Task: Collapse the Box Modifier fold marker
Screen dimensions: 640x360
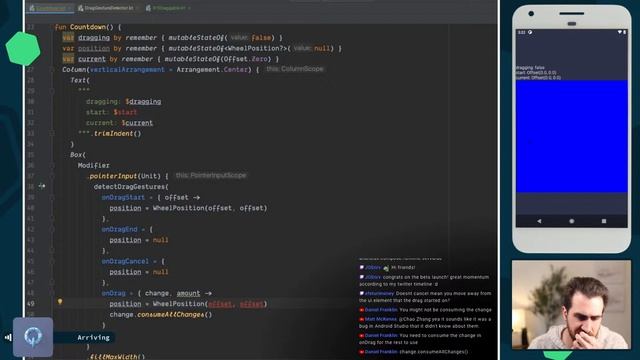Action: click(x=52, y=166)
